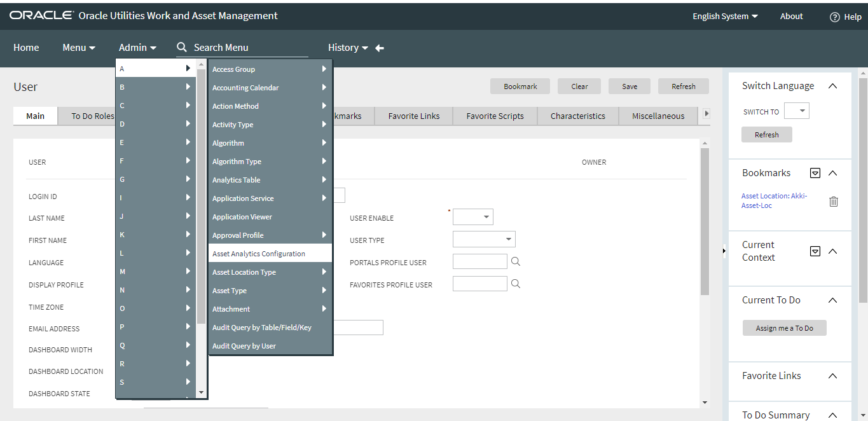Image resolution: width=868 pixels, height=421 pixels.
Task: Open the Current Context panel action icon
Action: 815,251
